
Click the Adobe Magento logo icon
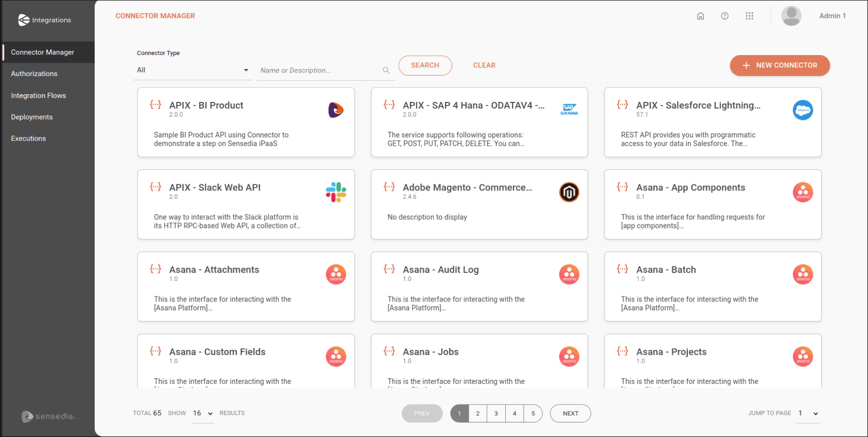tap(569, 193)
